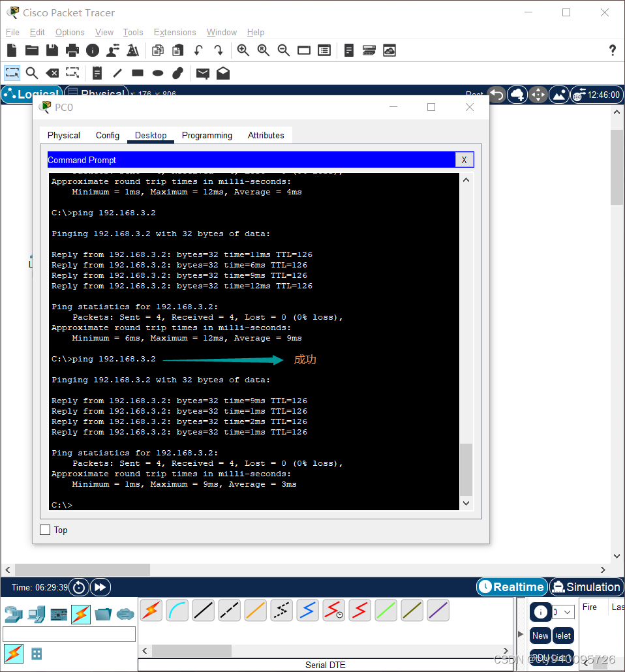Select the Draw Line tool
Image resolution: width=625 pixels, height=672 pixels.
click(117, 73)
